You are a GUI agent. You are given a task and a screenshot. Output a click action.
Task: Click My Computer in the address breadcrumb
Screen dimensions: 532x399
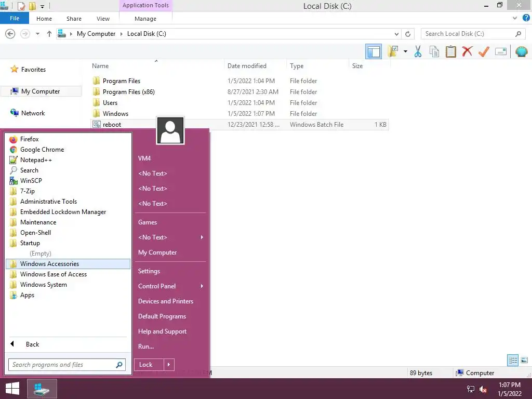coord(96,34)
